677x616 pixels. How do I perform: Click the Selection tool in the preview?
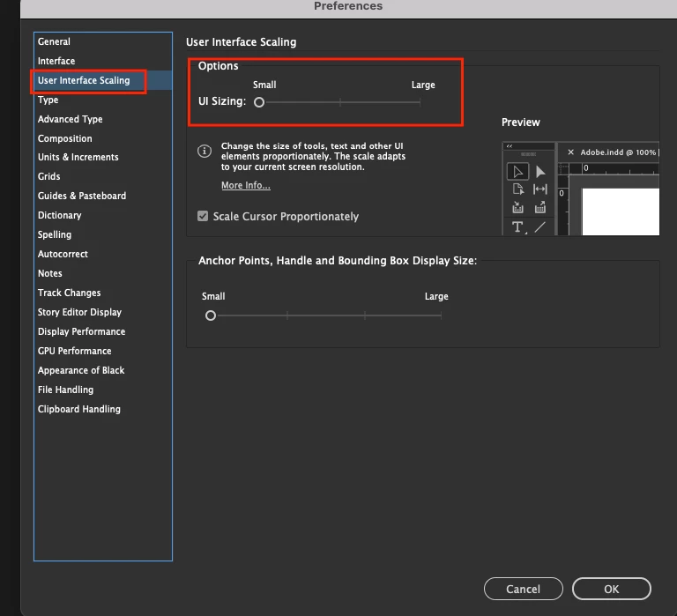click(517, 172)
